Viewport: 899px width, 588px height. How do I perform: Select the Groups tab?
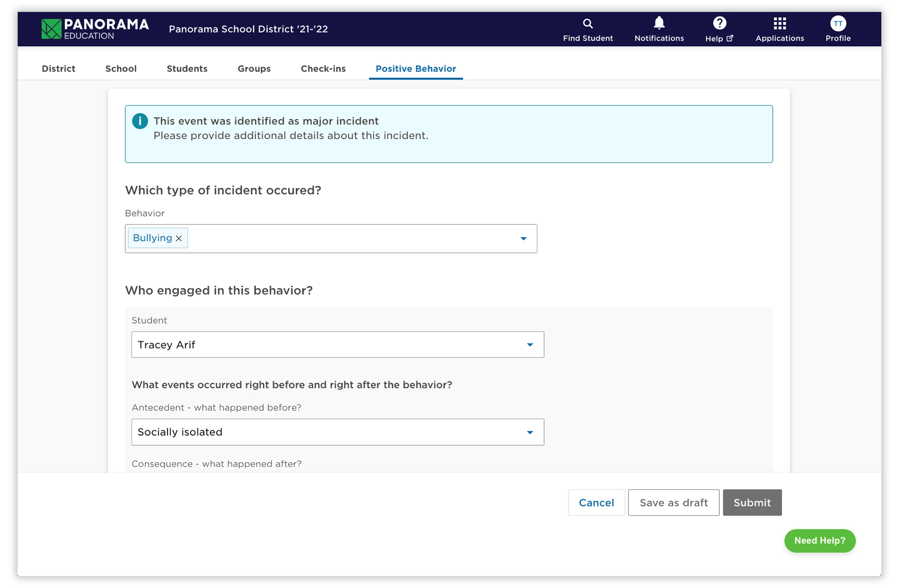(254, 69)
